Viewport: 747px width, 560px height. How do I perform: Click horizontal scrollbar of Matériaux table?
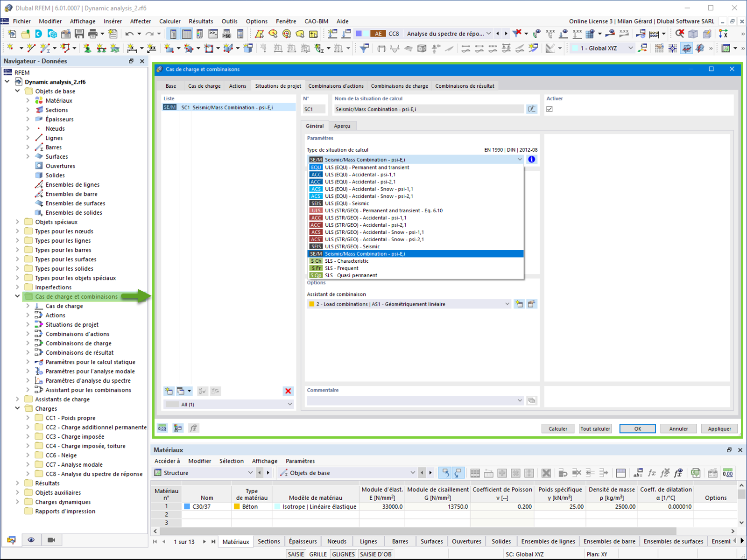417,531
